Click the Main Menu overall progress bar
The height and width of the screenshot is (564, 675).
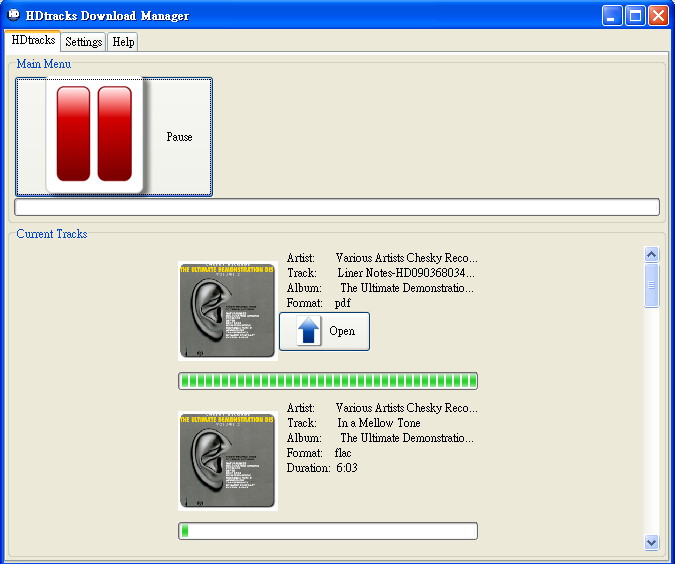337,207
